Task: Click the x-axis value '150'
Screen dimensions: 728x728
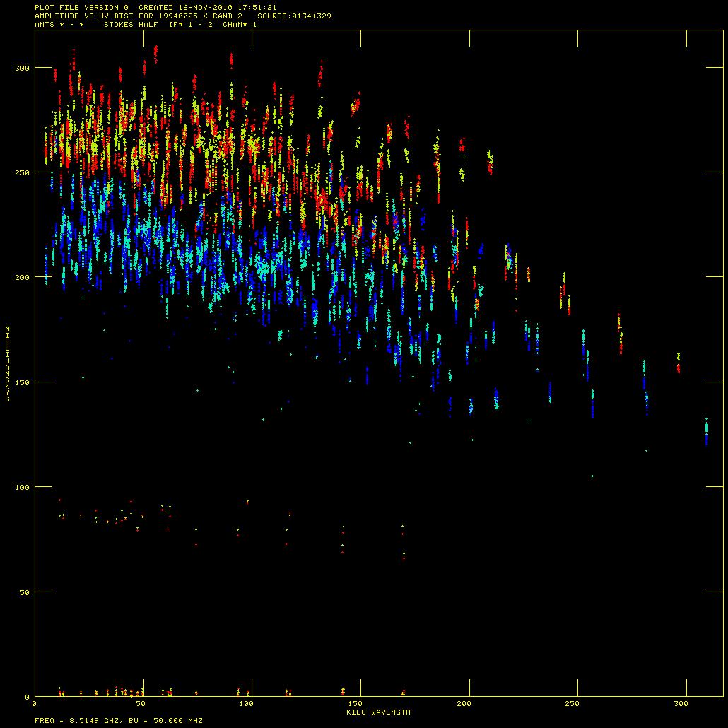Action: (356, 704)
